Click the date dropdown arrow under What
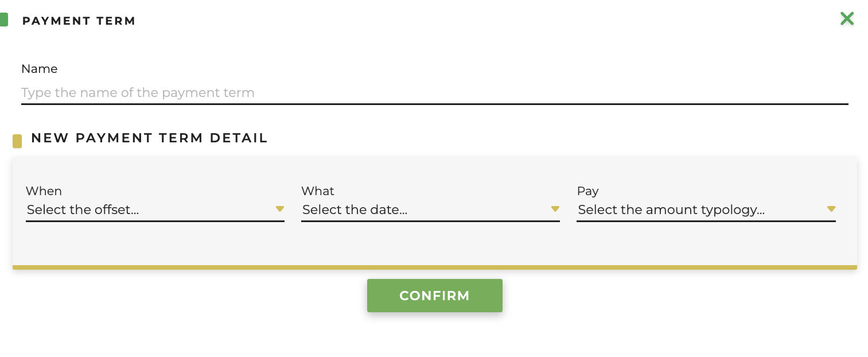This screenshot has width=868, height=357. click(555, 209)
